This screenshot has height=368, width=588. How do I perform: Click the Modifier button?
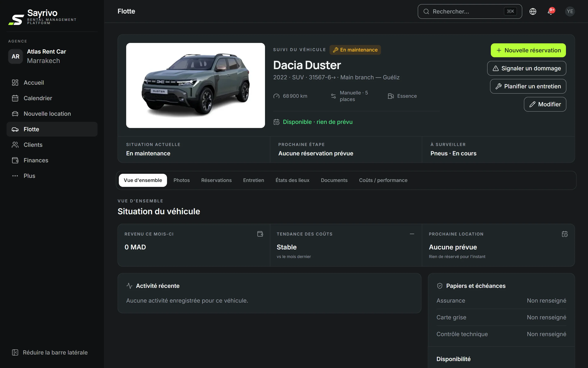tap(545, 104)
